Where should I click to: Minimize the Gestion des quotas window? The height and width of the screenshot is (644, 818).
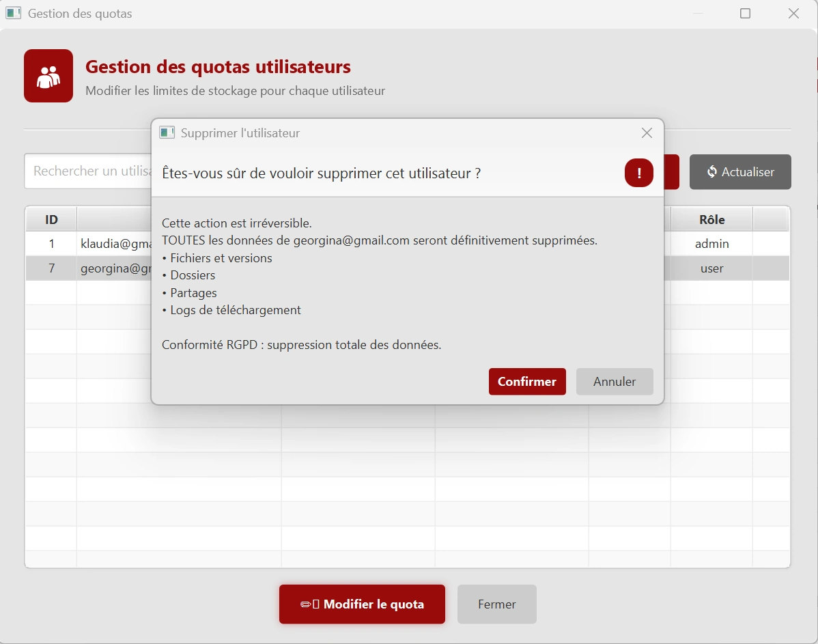tap(696, 13)
